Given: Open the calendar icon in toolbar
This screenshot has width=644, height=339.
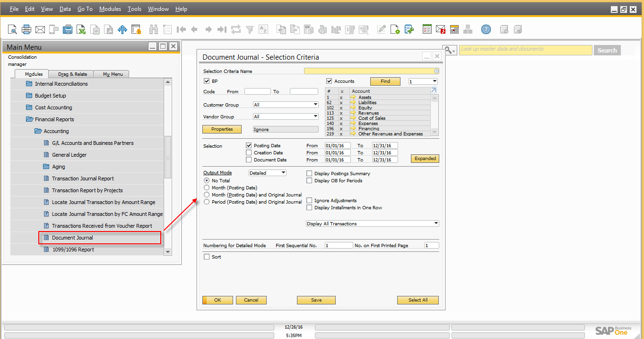Looking at the screenshot, I should point(454,30).
